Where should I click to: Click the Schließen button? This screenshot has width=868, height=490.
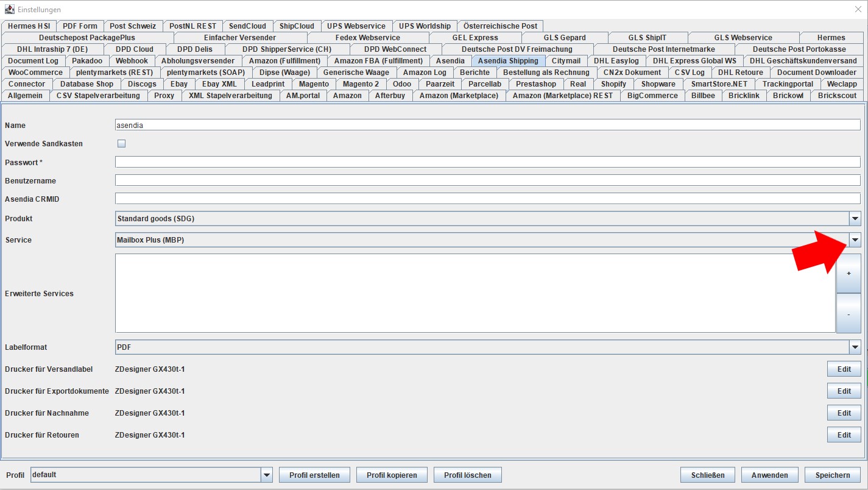(707, 475)
